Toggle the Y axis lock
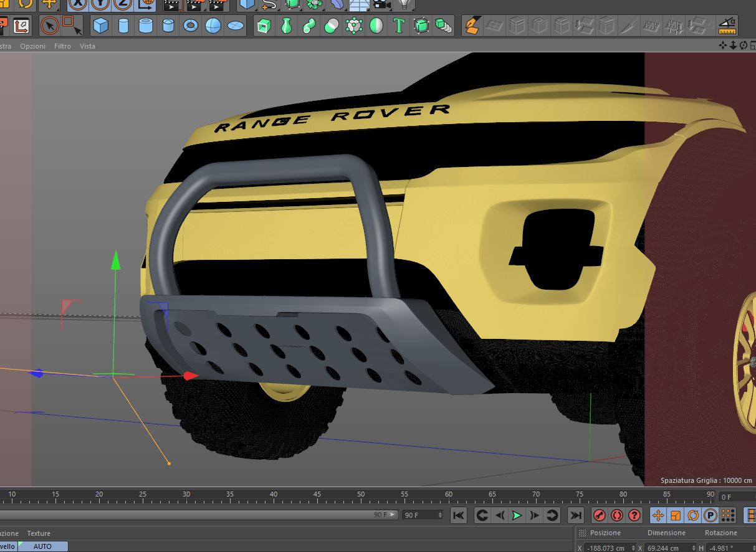Image resolution: width=756 pixels, height=552 pixels. pos(100,4)
